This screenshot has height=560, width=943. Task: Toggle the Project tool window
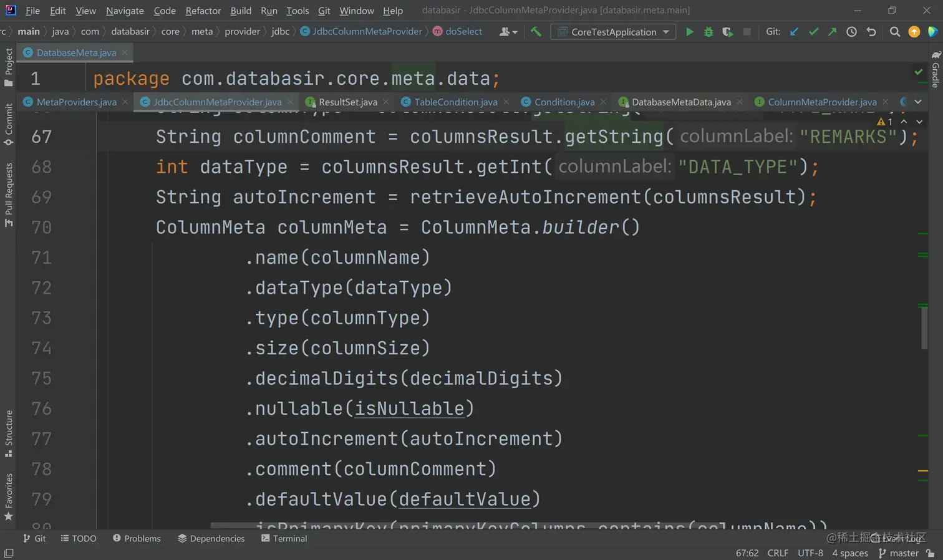[x=9, y=67]
